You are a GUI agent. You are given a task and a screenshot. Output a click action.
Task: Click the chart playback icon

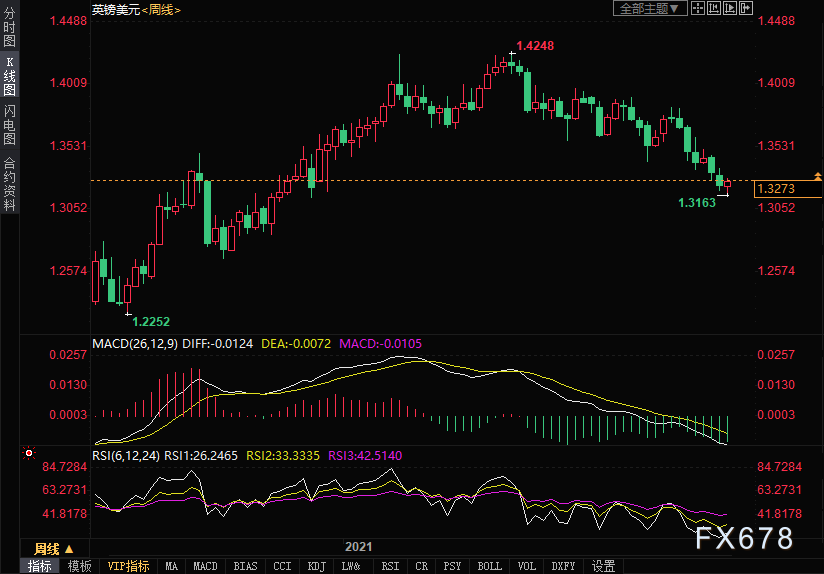point(729,9)
